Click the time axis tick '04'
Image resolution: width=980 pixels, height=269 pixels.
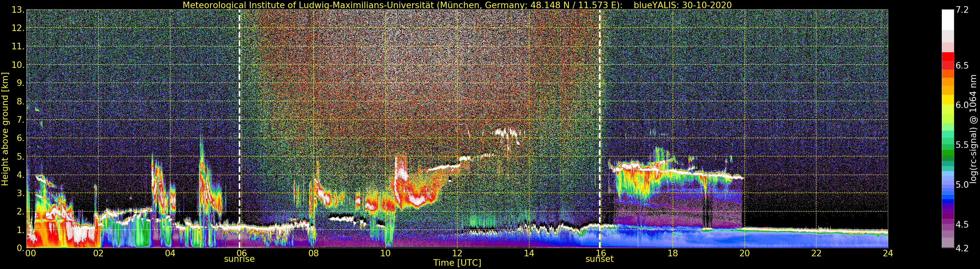point(170,253)
